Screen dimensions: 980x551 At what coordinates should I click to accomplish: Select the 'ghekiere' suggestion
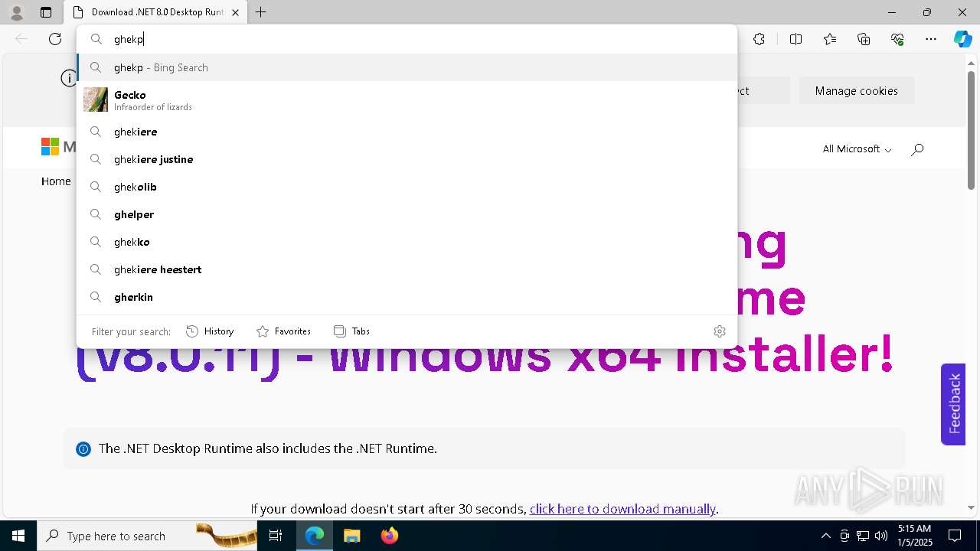click(407, 132)
